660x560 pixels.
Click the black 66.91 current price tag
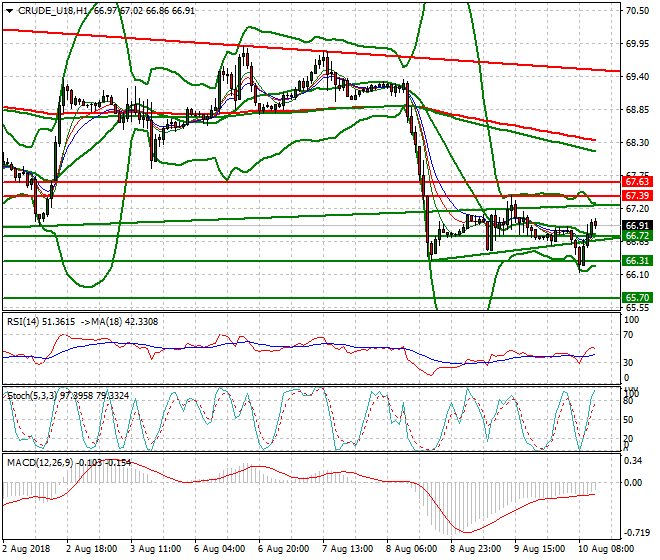point(638,226)
